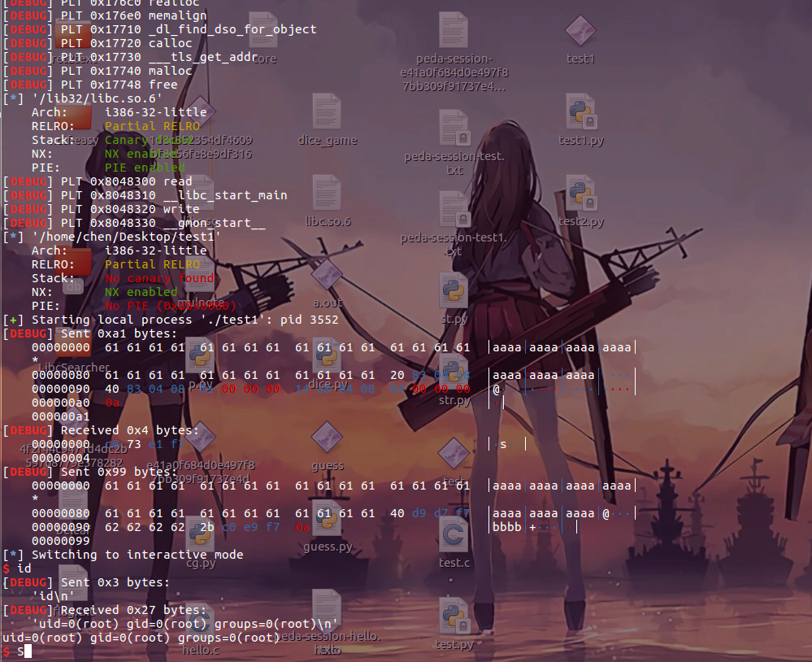
Task: Click the 'Sent 0x99 bytes:' debug line
Action: click(90, 472)
